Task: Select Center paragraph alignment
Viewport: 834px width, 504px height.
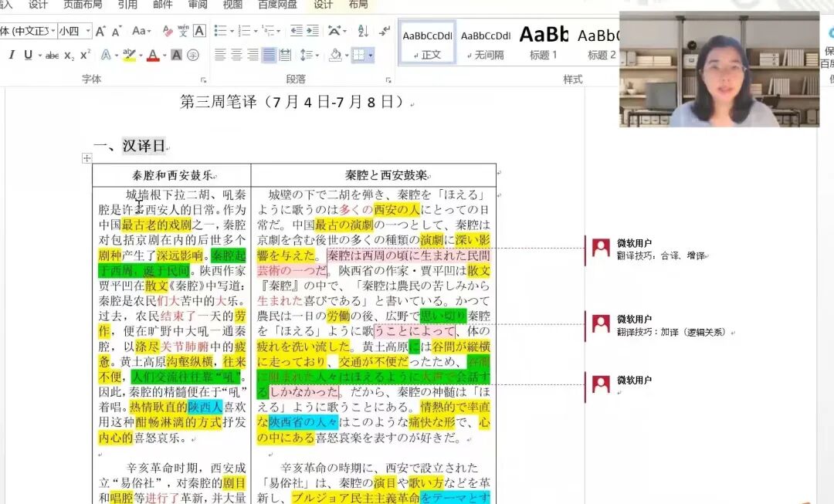Action: coord(237,55)
